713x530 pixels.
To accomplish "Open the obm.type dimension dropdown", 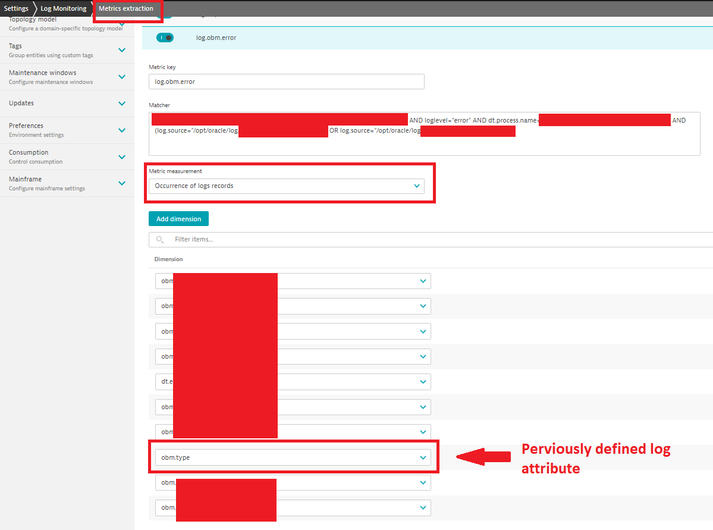I will 292,457.
